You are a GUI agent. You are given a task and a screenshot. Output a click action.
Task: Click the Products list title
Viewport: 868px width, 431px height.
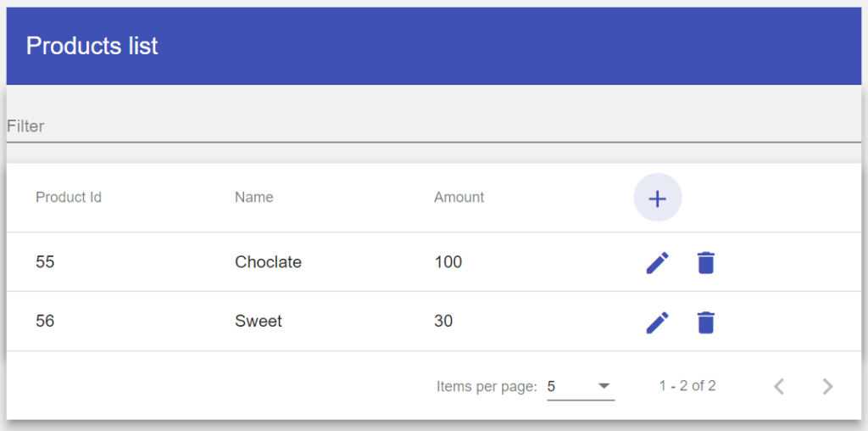coord(92,46)
